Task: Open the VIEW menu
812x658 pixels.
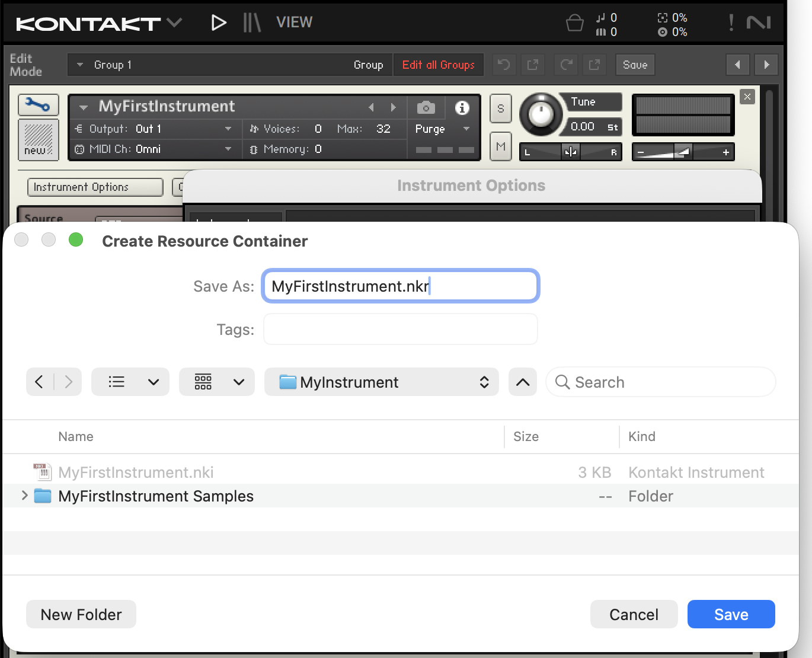Action: click(294, 23)
